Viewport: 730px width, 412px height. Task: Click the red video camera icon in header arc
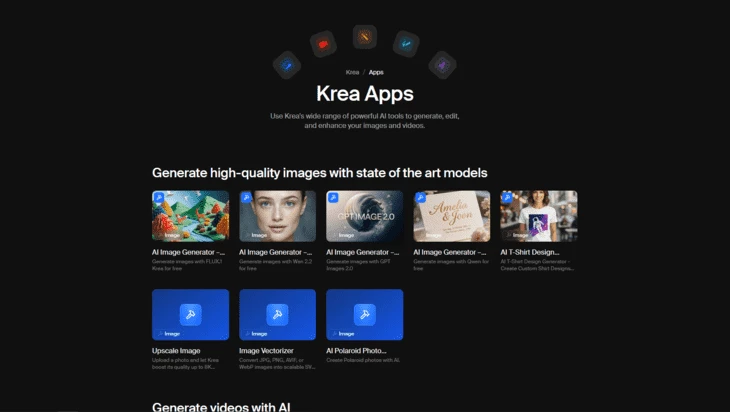point(323,44)
